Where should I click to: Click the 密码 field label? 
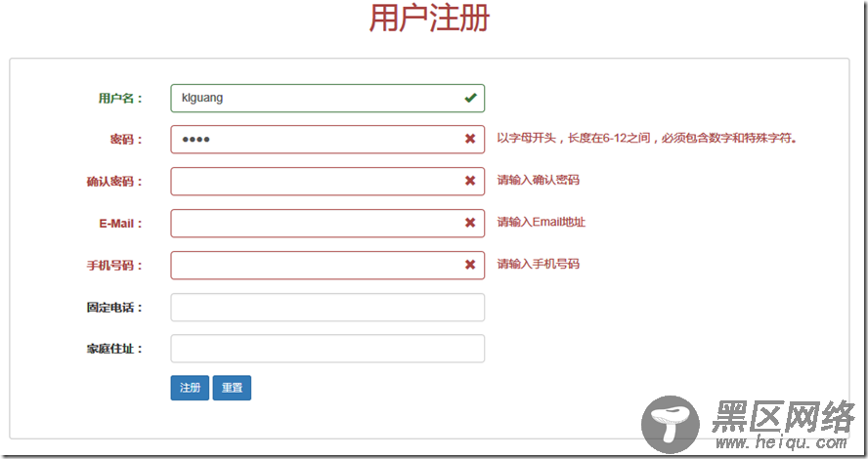(126, 140)
